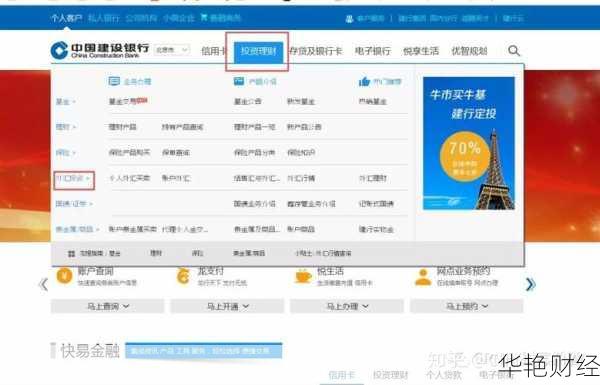
Task: Click the 基金交易 link
Action: pos(122,101)
